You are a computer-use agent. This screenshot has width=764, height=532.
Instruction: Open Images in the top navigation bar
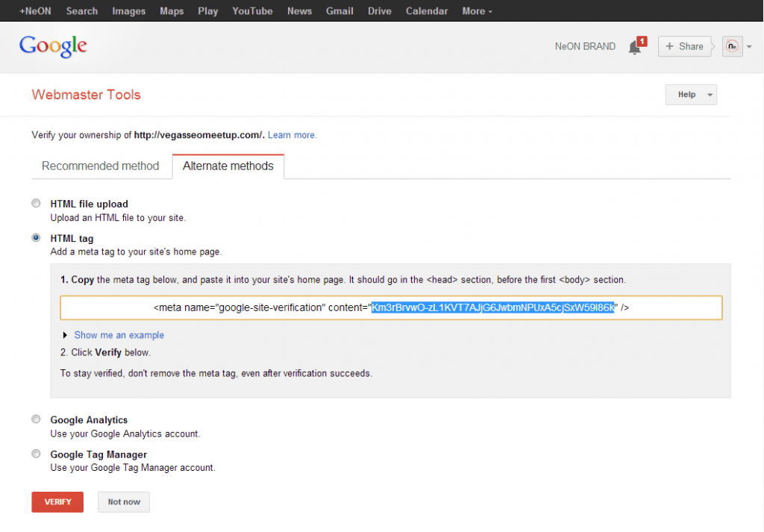click(128, 10)
